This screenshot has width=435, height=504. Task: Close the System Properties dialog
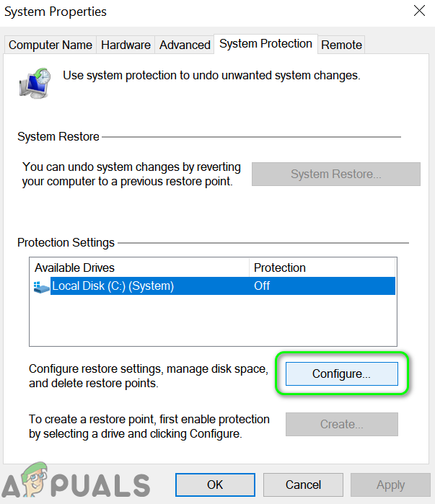coord(419,12)
